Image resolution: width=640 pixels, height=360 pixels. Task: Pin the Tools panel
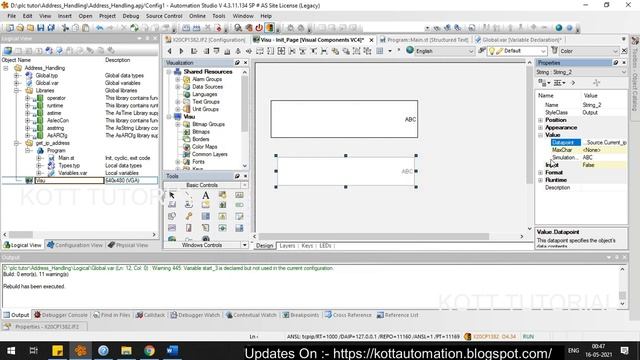(x=237, y=176)
